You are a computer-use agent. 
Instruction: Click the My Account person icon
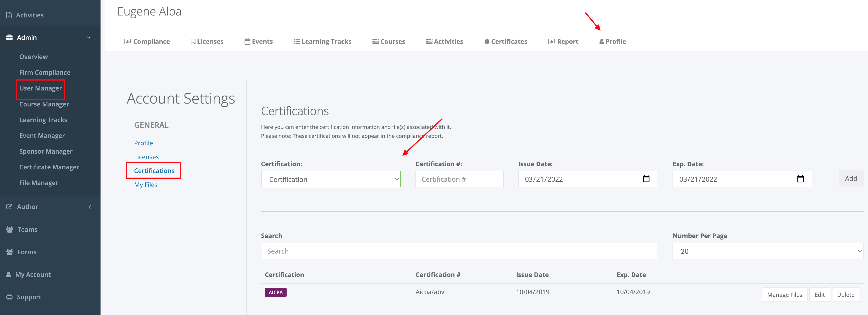8,275
